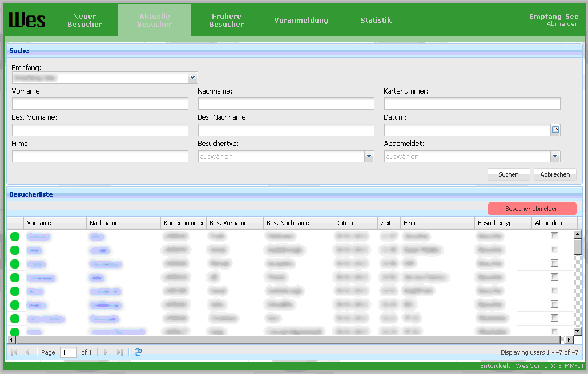This screenshot has width=588, height=374.
Task: Click the Wes logo
Action: click(x=27, y=20)
